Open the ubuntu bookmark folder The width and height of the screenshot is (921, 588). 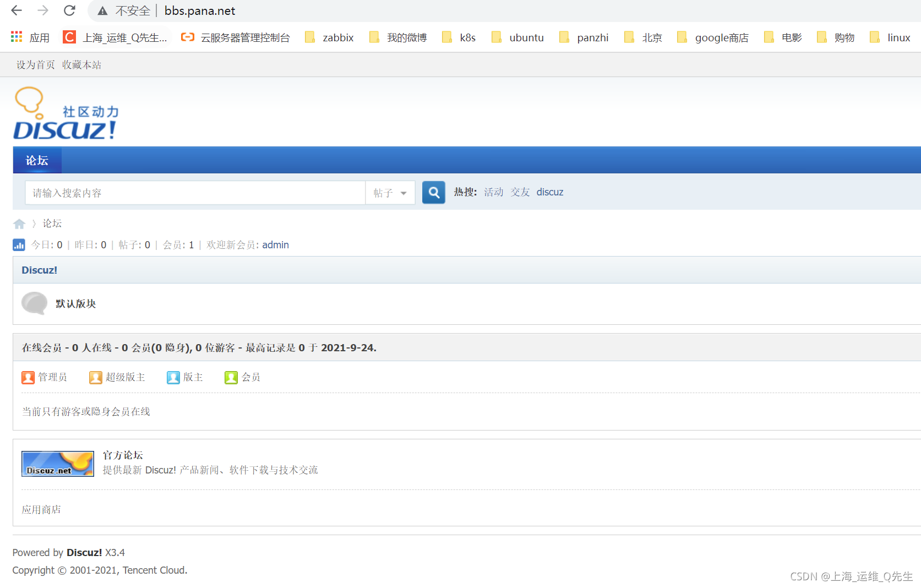(x=517, y=37)
